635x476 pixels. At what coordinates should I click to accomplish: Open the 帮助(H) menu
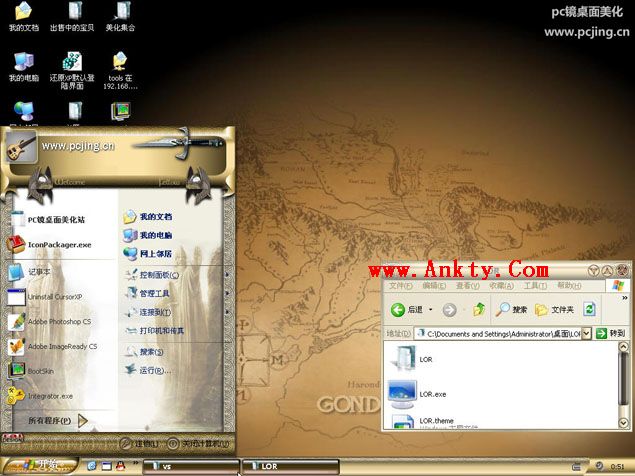[569, 286]
